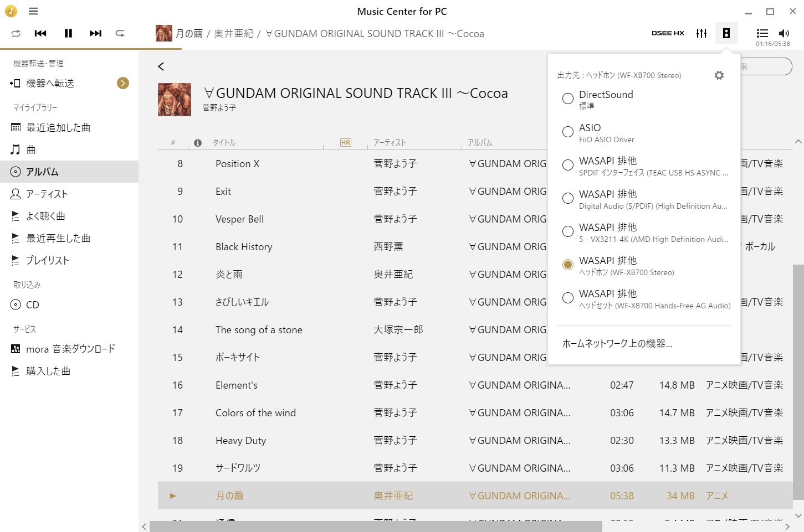This screenshot has height=532, width=804.
Task: Open the play queue list icon
Action: [x=762, y=33]
